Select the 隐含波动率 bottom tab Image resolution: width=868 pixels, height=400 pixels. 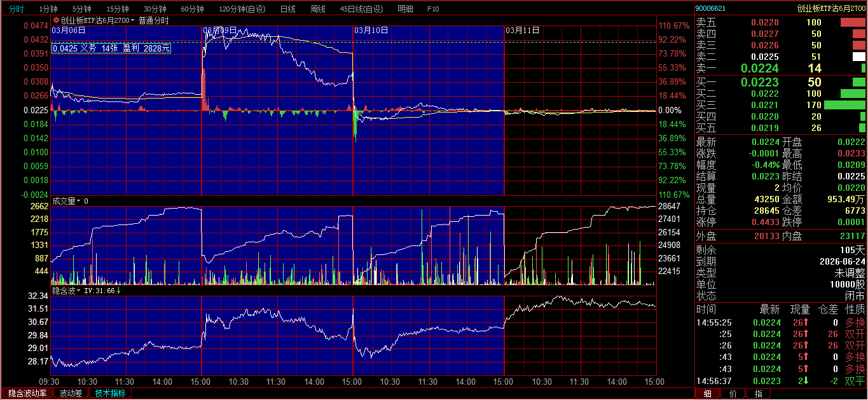27,393
